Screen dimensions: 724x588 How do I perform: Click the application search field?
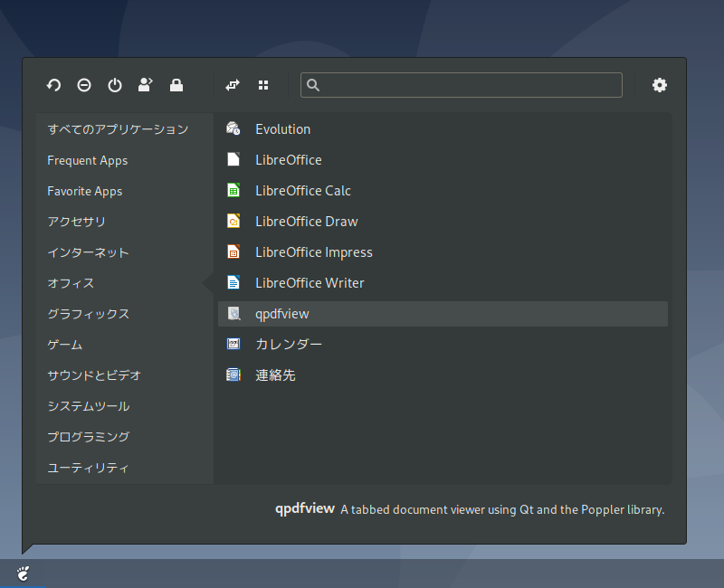point(462,85)
